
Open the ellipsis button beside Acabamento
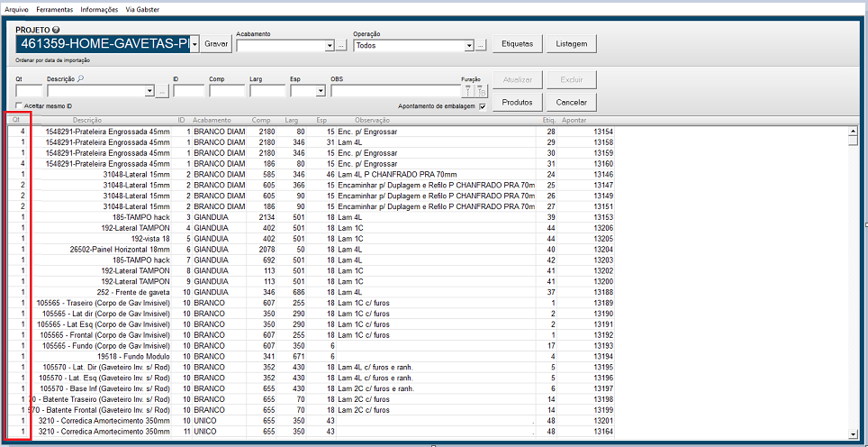point(341,45)
